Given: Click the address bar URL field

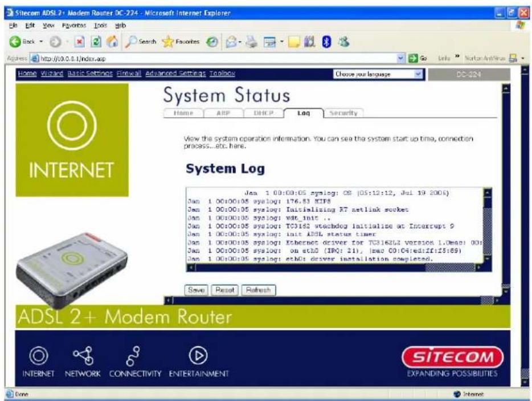Looking at the screenshot, I should point(217,58).
